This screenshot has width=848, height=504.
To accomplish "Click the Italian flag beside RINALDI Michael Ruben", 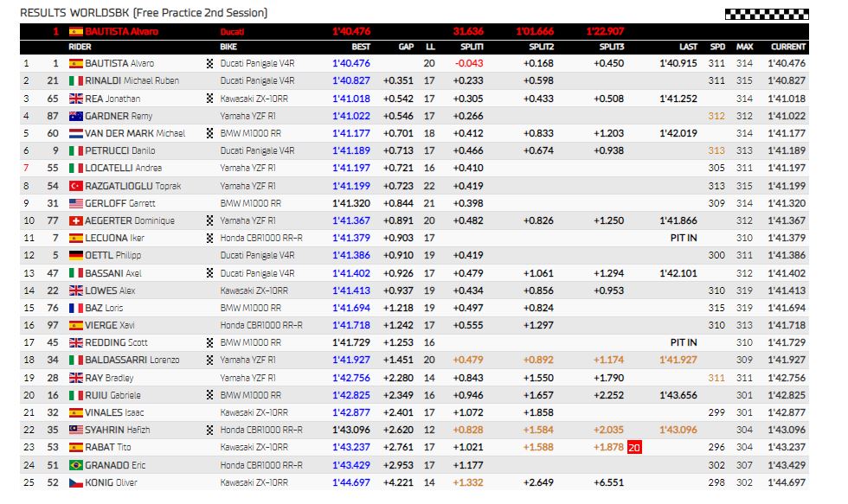I will [76, 81].
